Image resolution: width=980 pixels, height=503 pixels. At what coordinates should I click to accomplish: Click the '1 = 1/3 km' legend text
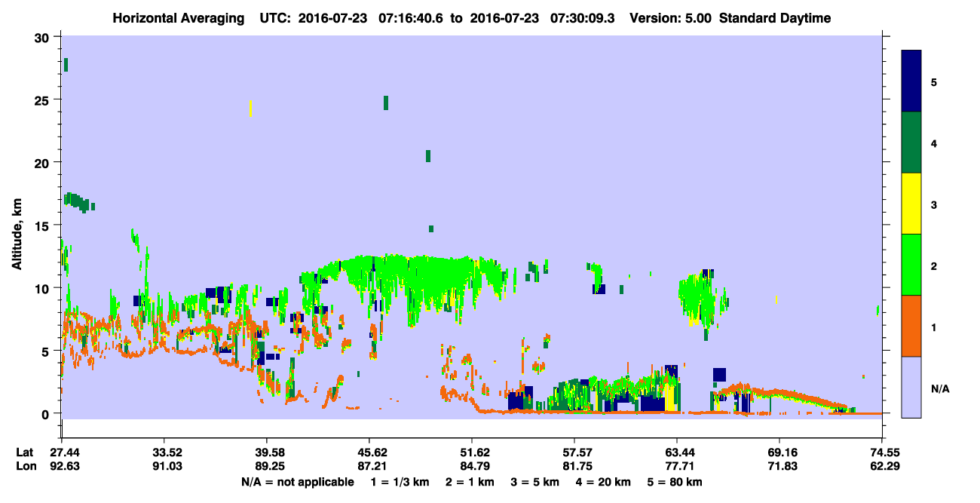pyautogui.click(x=400, y=482)
